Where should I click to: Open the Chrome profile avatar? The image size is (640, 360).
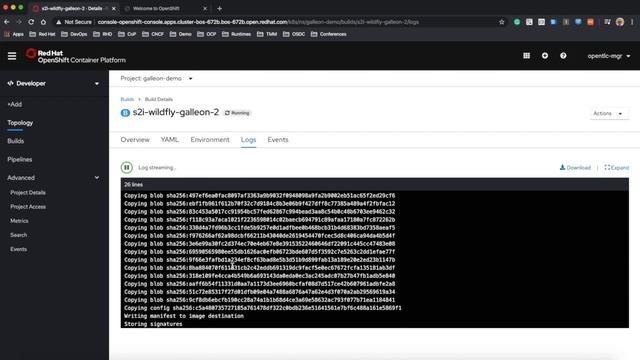pos(620,22)
